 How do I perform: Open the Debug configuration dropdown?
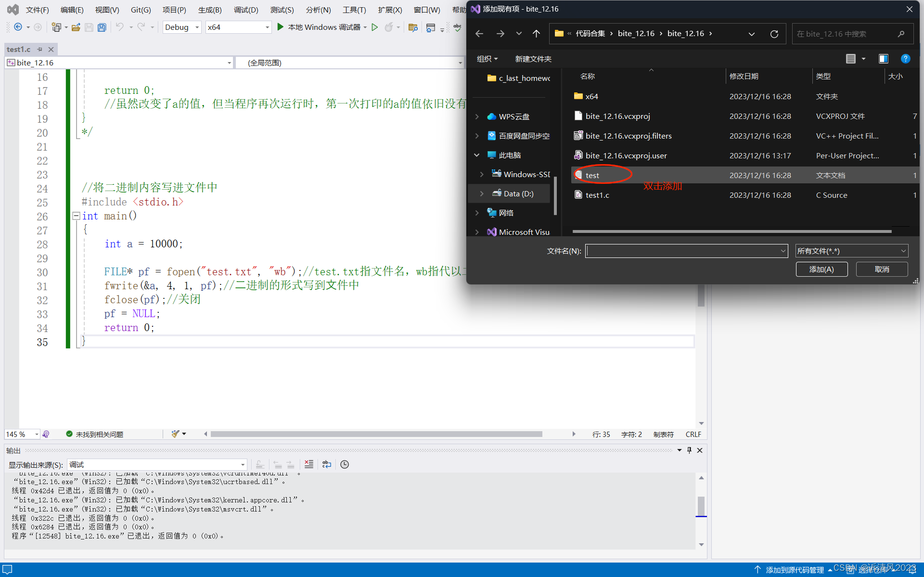(197, 27)
